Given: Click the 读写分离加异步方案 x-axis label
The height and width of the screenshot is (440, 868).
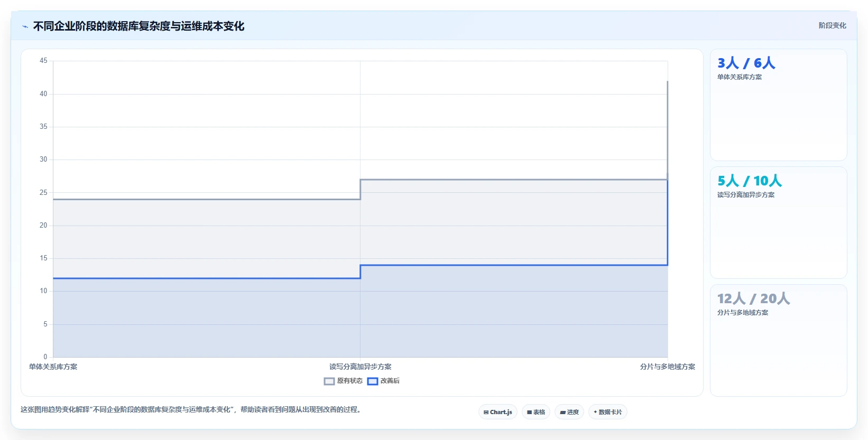Looking at the screenshot, I should tap(361, 367).
